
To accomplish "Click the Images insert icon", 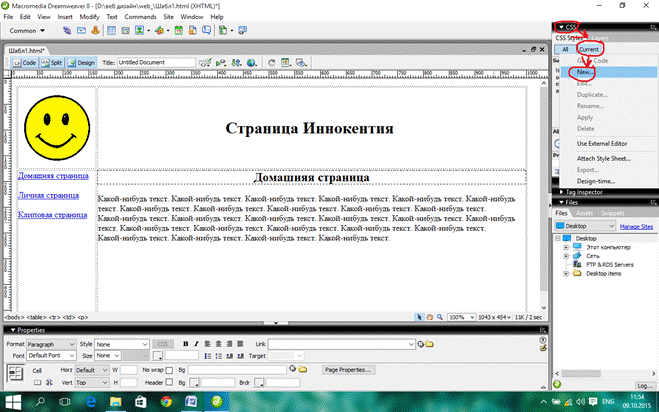I will pyautogui.click(x=140, y=30).
